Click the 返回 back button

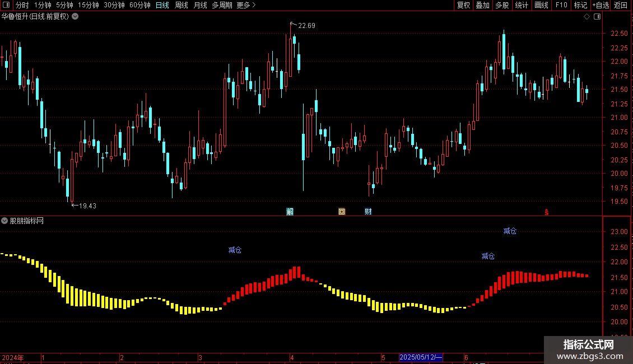[x=621, y=5]
